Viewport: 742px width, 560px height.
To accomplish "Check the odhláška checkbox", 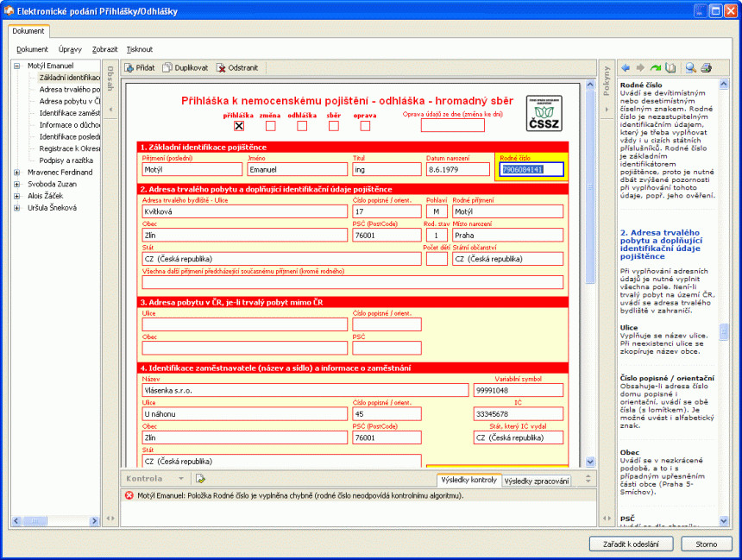I will pos(302,126).
